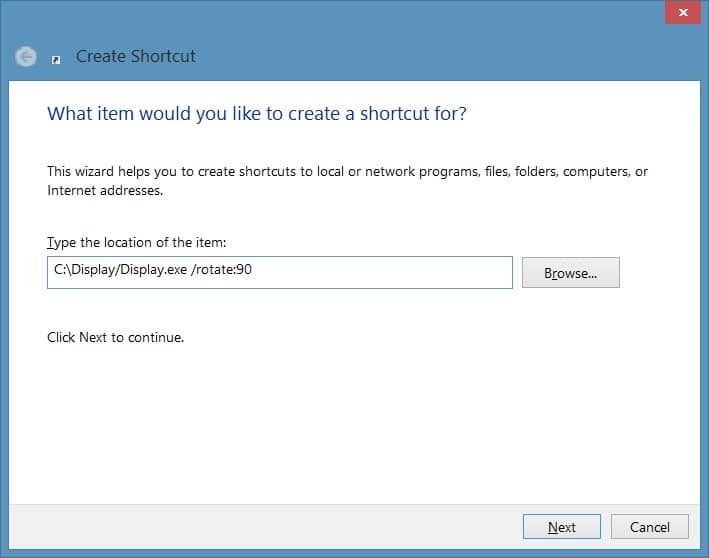Open the Browse... file picker
Screen dimensions: 709x558
[x=571, y=273]
